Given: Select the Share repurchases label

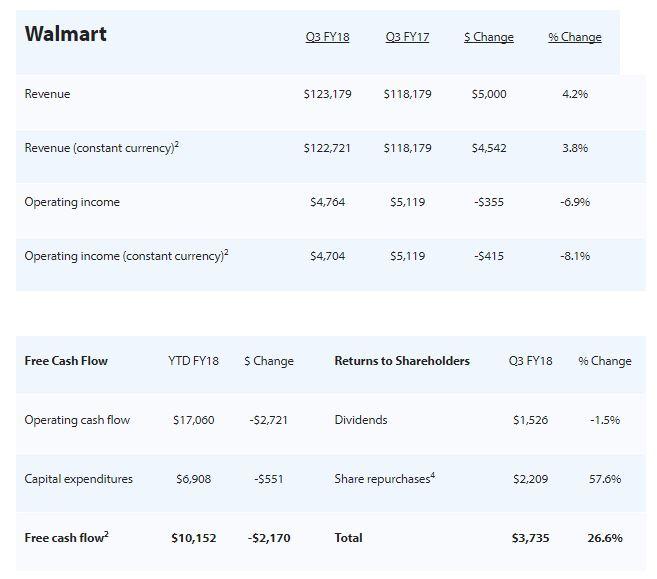Looking at the screenshot, I should click(385, 478).
